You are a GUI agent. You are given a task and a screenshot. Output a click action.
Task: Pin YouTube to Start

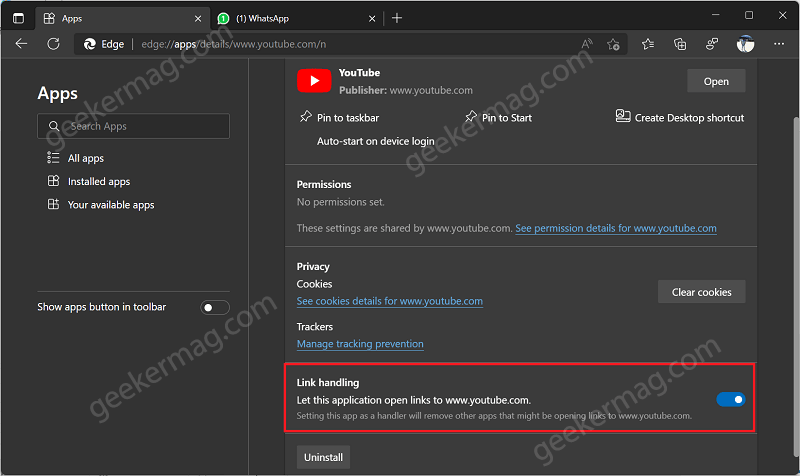[498, 117]
